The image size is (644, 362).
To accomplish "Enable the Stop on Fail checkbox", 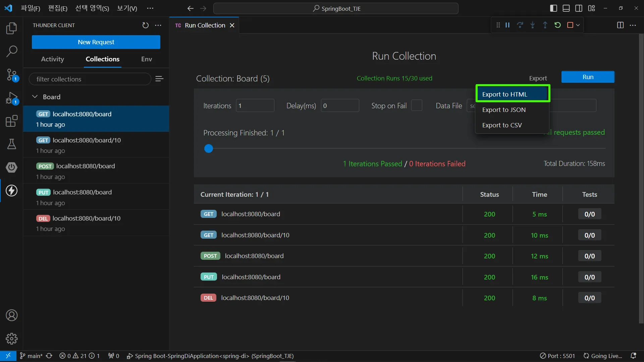I will tap(417, 106).
